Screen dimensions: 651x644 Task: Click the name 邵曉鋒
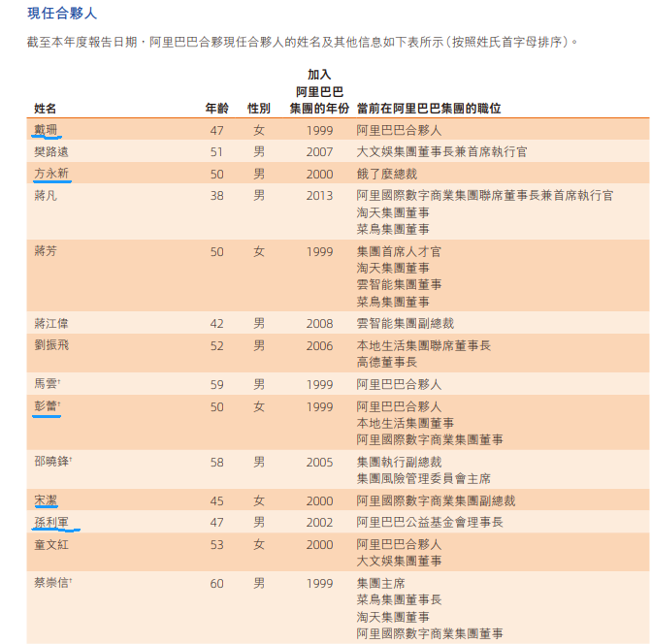point(51,462)
